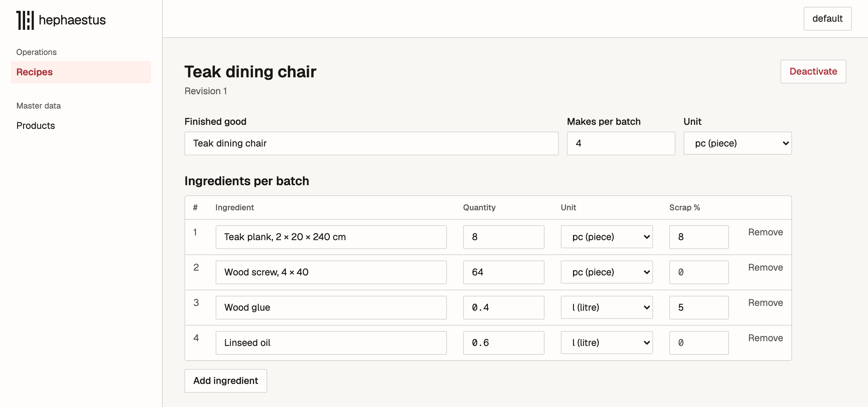Click the Teak plank quantity field
This screenshot has height=407, width=868.
click(x=504, y=237)
